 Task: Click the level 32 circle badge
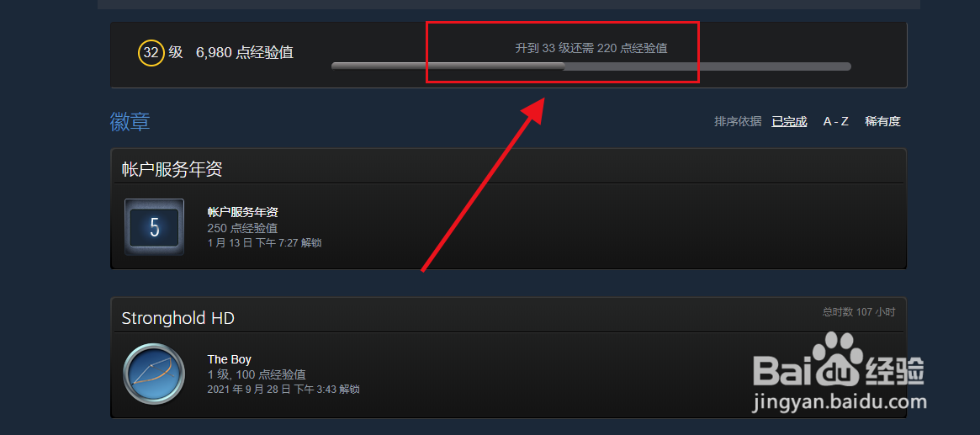click(151, 52)
